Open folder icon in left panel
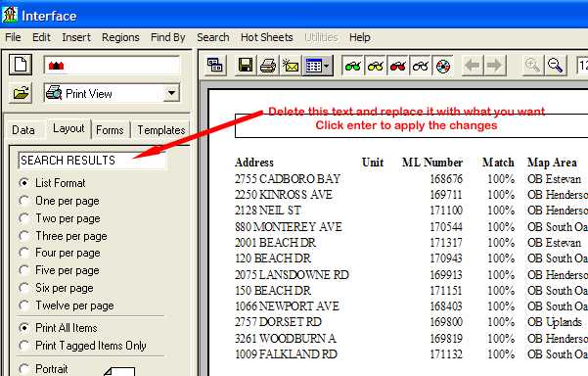This screenshot has height=376, width=588. click(21, 93)
